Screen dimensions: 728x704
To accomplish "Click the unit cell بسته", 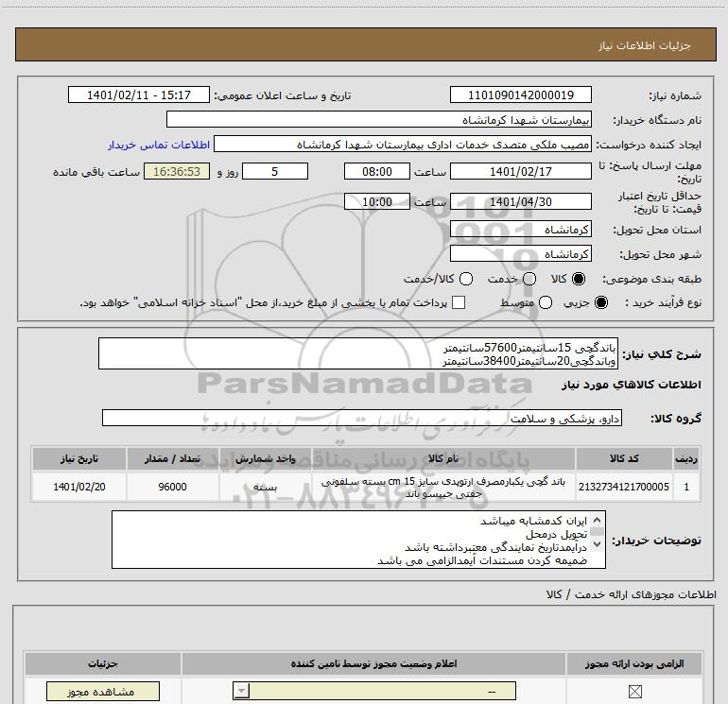I will point(265,487).
